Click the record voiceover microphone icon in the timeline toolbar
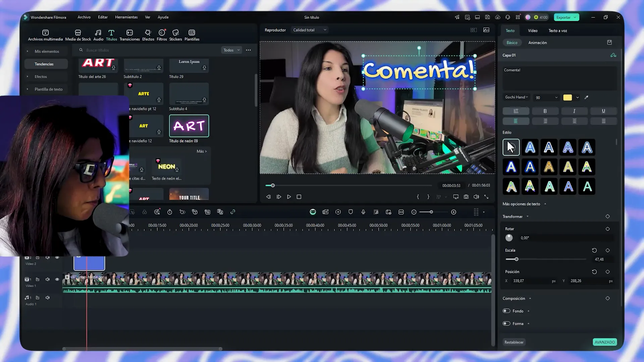Viewport: 644px width, 362px height. 363,212
